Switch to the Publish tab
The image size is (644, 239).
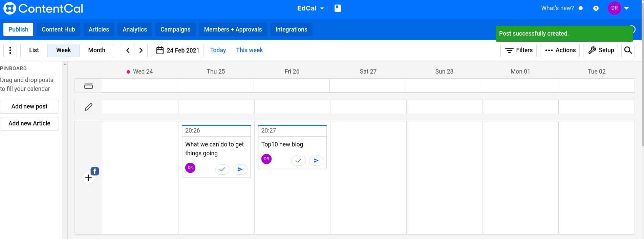coord(18,29)
